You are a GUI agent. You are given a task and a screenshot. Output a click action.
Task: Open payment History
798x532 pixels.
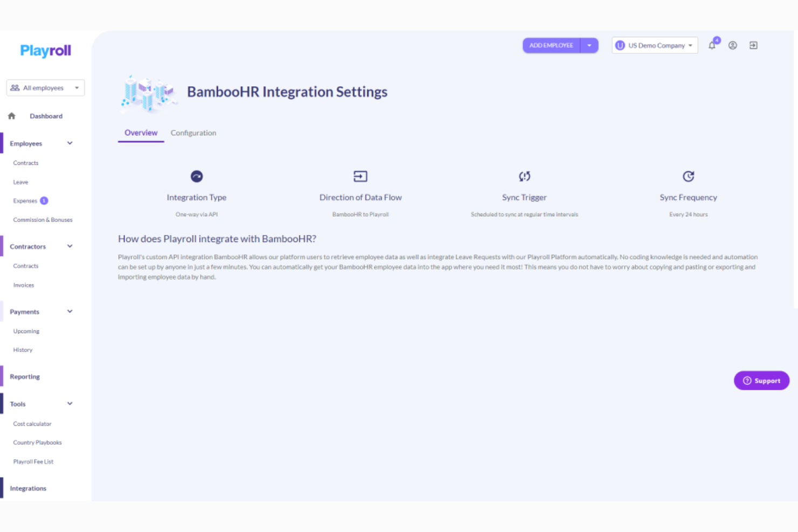[x=23, y=350]
